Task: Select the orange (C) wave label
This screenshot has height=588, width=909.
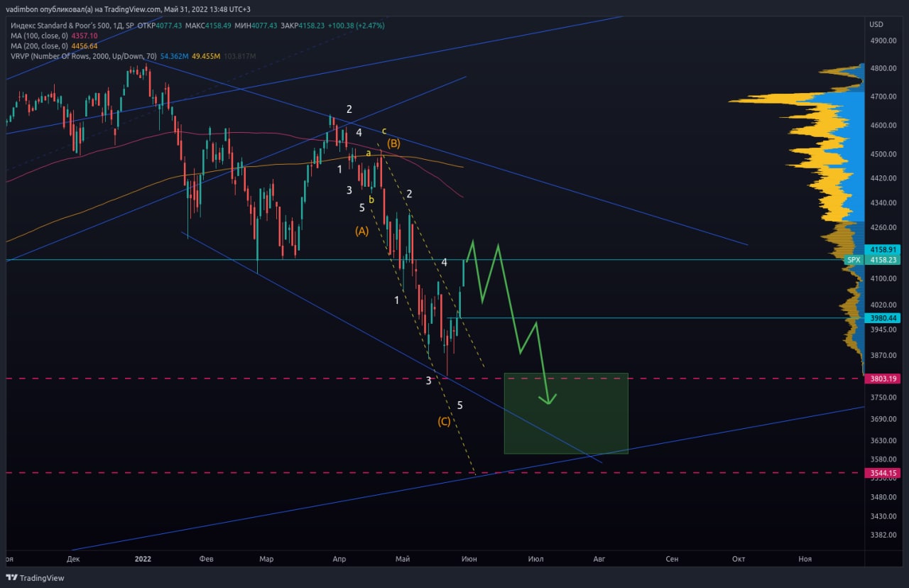Action: 444,421
